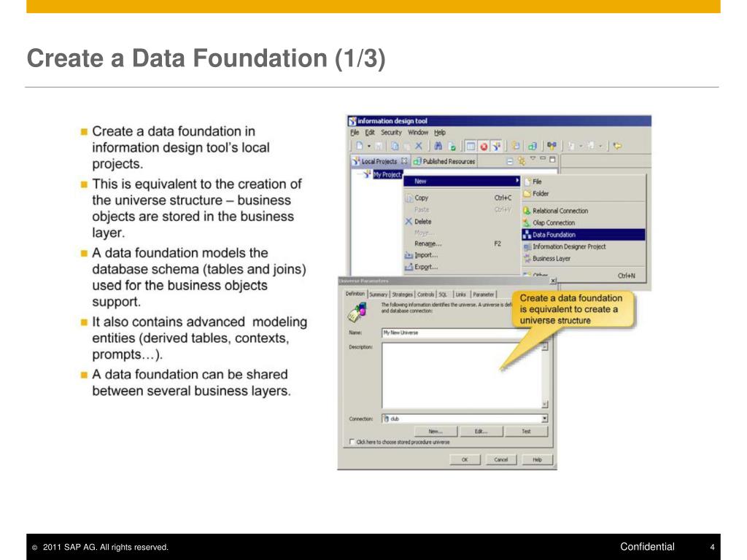This screenshot has width=747, height=560.
Task: Click the Business Layer icon in submenu
Action: pyautogui.click(x=527, y=259)
